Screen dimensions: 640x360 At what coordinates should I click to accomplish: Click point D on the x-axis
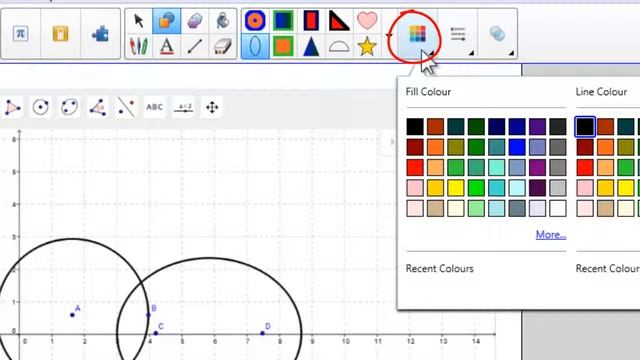click(x=262, y=333)
